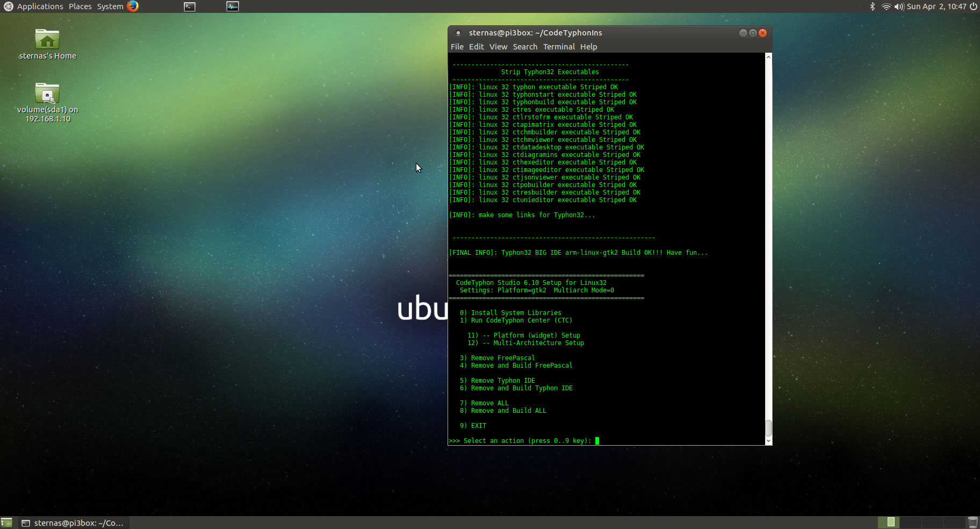Click the '1) Run CodeTyphon Center (CTC)' line
This screenshot has height=529, width=980.
(x=516, y=320)
